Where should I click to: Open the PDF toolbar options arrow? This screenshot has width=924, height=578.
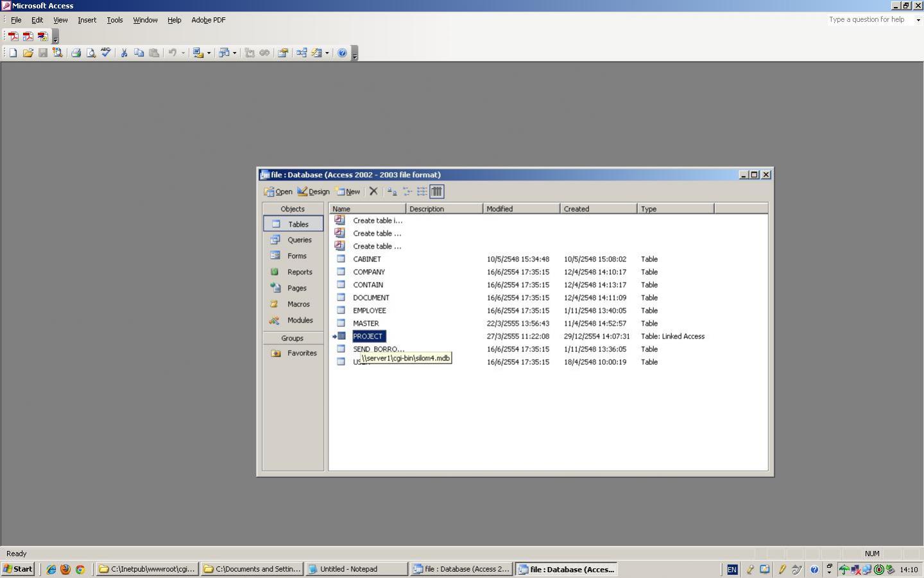(x=55, y=37)
